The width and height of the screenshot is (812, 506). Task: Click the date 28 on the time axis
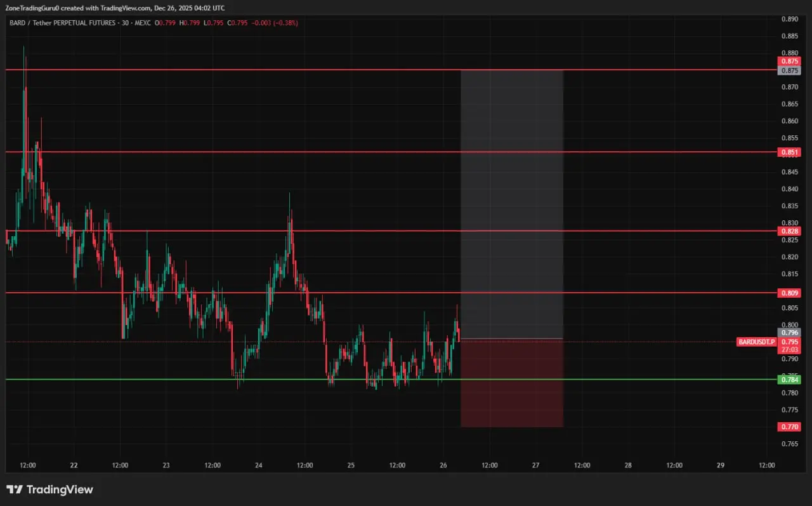(x=628, y=465)
